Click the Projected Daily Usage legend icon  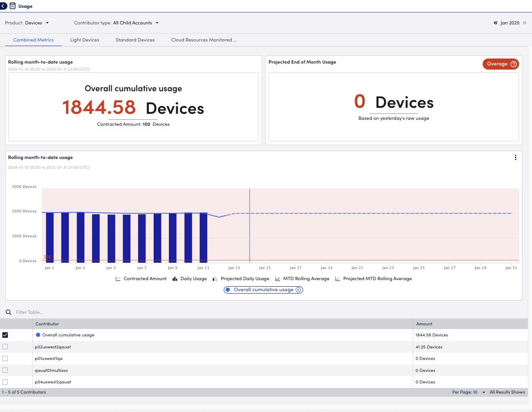pyautogui.click(x=215, y=279)
